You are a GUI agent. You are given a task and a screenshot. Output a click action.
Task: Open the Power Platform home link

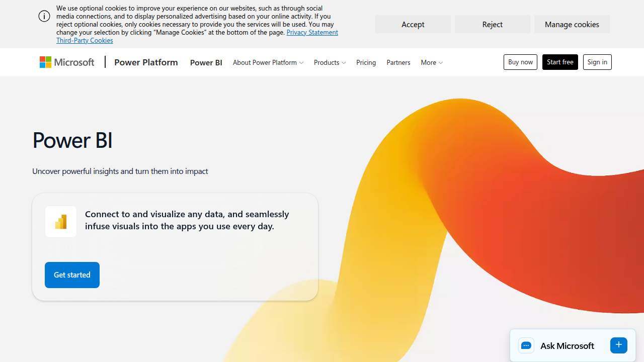point(146,62)
